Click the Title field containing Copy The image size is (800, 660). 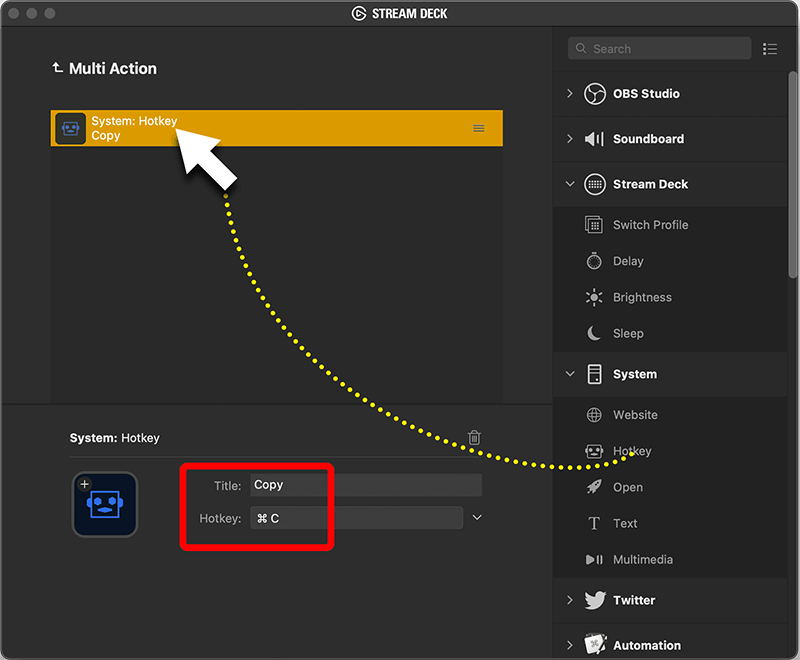click(366, 485)
